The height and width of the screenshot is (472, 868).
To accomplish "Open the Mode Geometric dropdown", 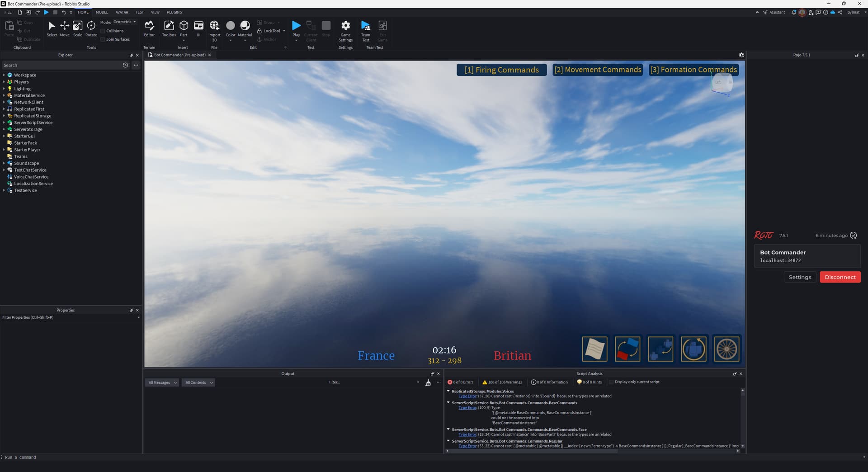I will (x=124, y=22).
